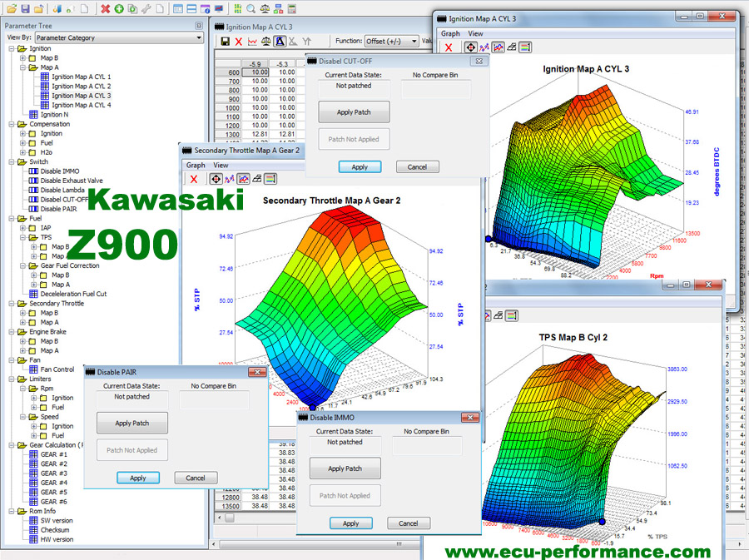Cancel the Disabel CUT-OFF dialog

click(418, 167)
